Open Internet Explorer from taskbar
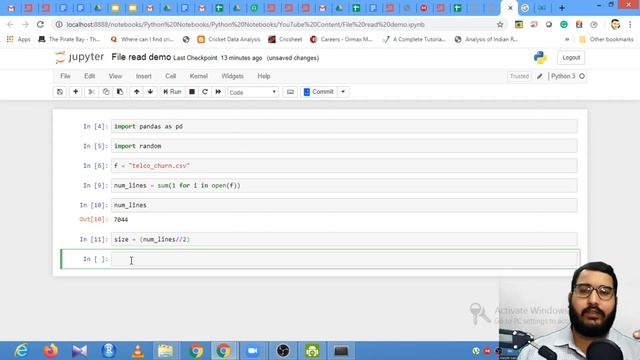This screenshot has width=640, height=360. click(21, 351)
